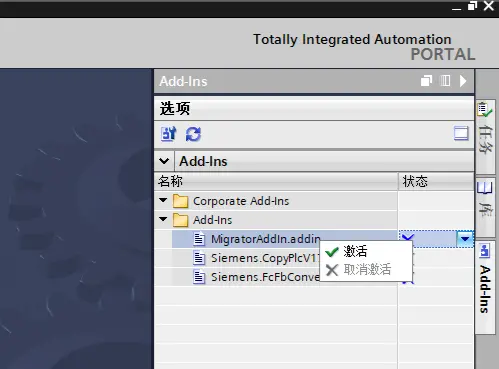Click the auto-collapse icon in the Add-Ins header

point(445,81)
